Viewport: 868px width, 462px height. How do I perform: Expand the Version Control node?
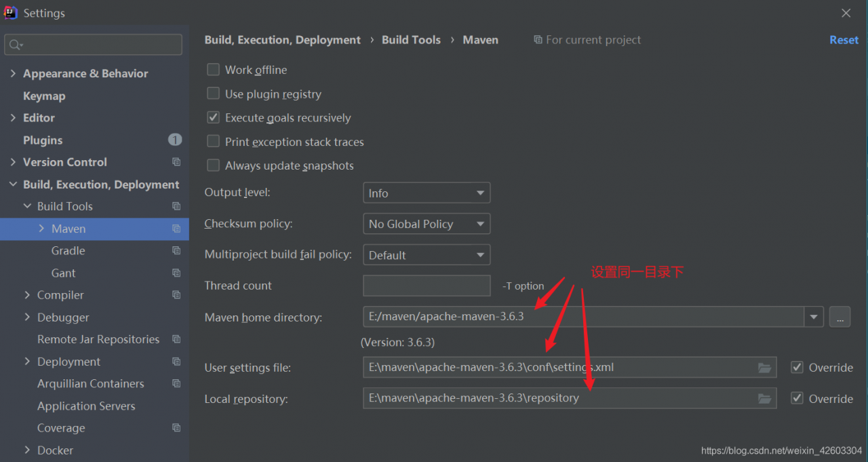pyautogui.click(x=13, y=162)
